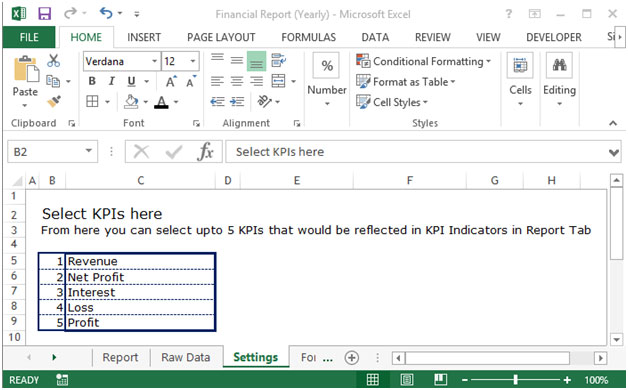Viewport: 628px width, 390px height.
Task: Open the Number format percent button
Action: (x=327, y=65)
